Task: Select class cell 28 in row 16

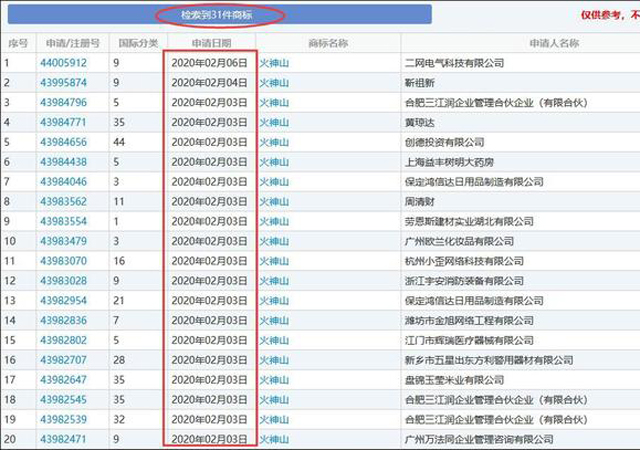Action: (119, 360)
